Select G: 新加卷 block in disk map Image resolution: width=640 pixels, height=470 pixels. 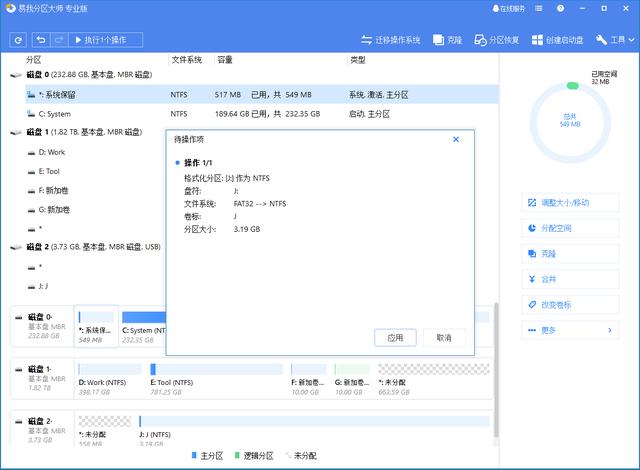coord(352,380)
